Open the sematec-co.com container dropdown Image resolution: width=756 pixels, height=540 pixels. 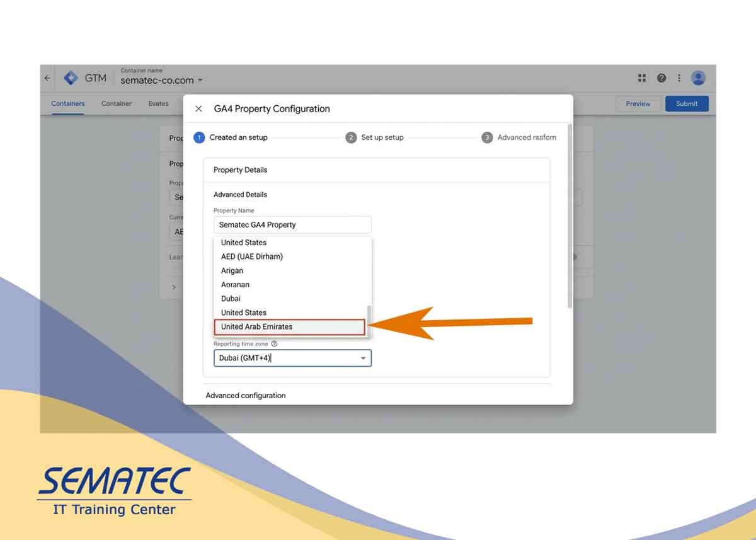pos(162,80)
